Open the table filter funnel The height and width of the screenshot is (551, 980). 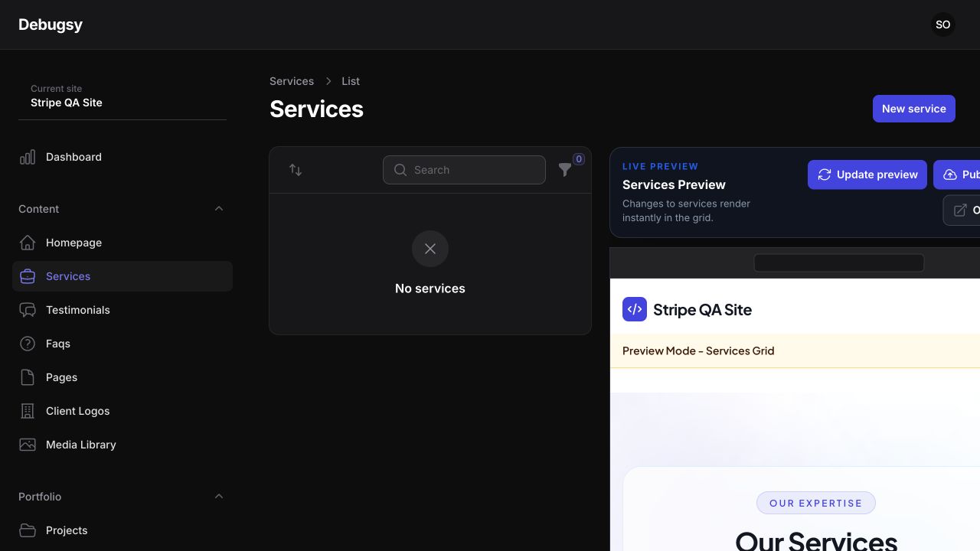[x=565, y=170]
